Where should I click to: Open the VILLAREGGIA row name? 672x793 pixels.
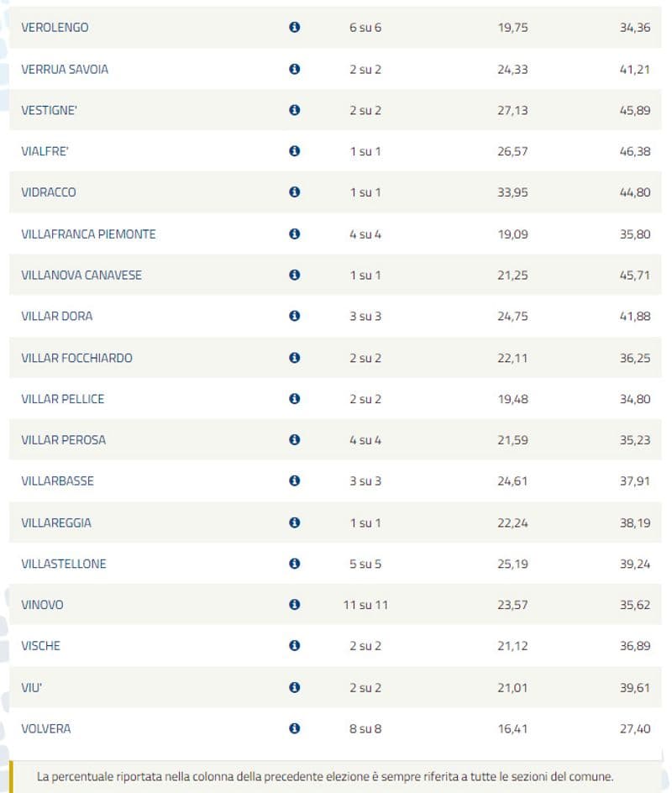[55, 523]
